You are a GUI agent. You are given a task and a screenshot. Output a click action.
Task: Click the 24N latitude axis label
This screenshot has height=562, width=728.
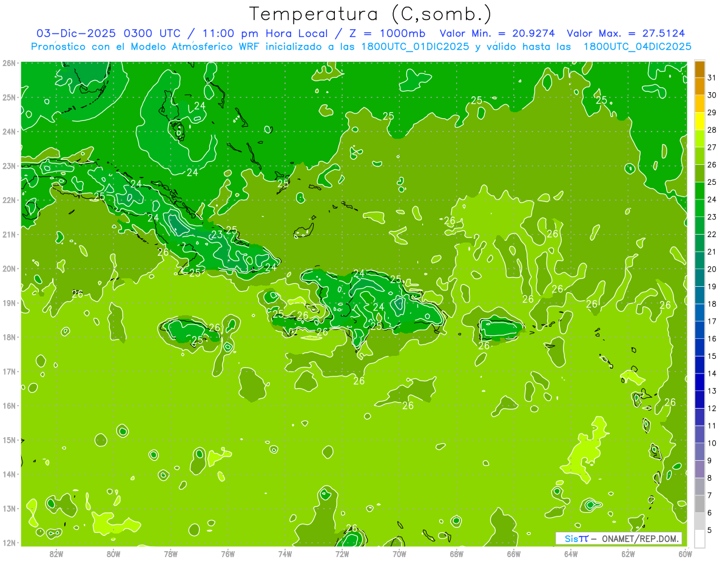[x=8, y=132]
